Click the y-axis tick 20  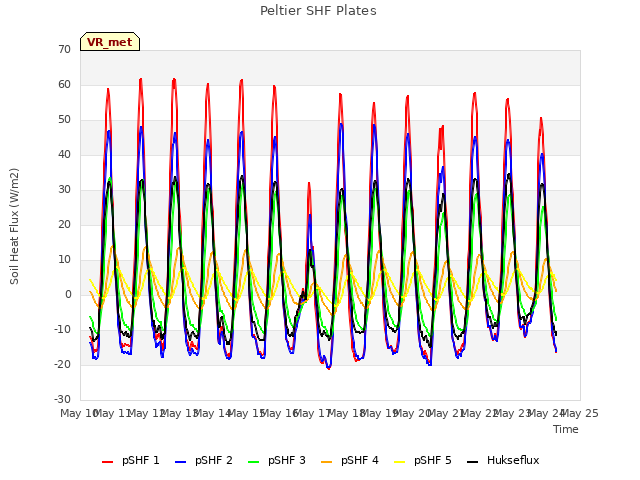[64, 224]
